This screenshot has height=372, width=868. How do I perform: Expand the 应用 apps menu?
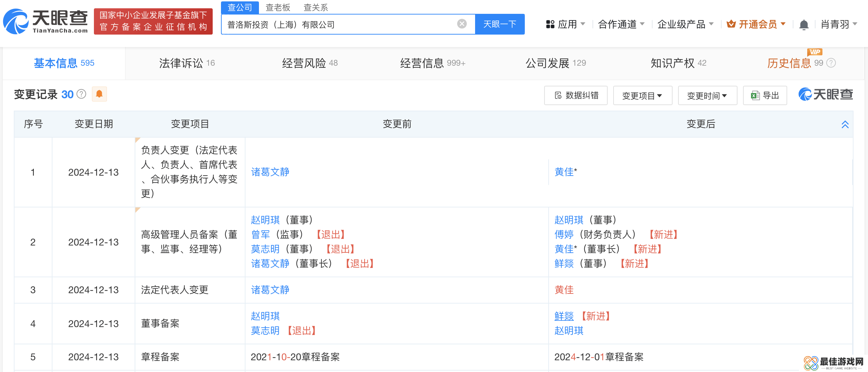point(566,24)
